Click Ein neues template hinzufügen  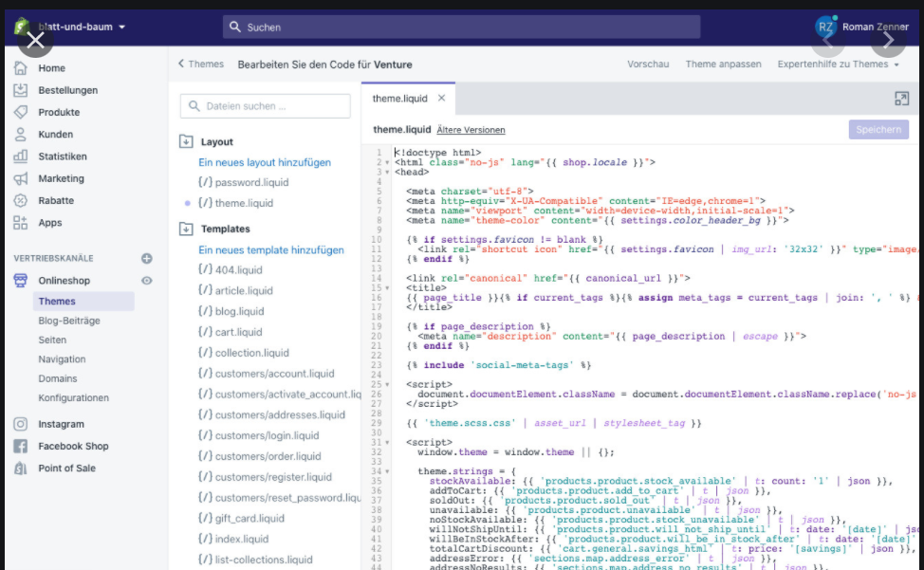271,249
